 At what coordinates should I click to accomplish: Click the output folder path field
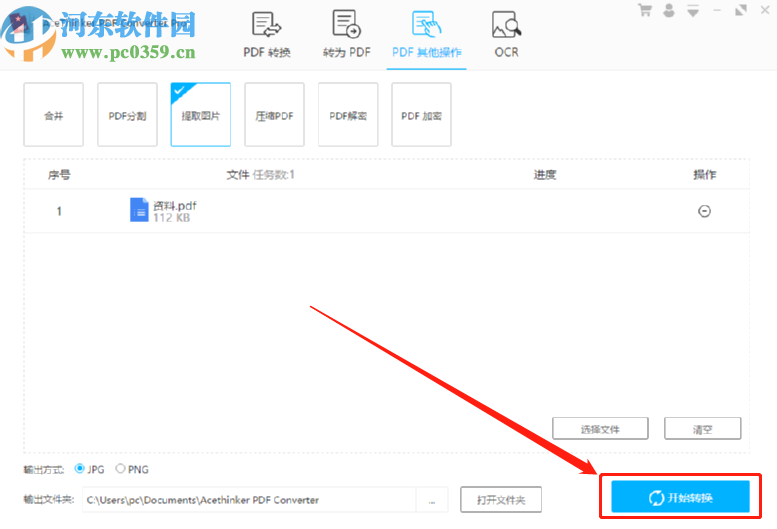coord(249,500)
